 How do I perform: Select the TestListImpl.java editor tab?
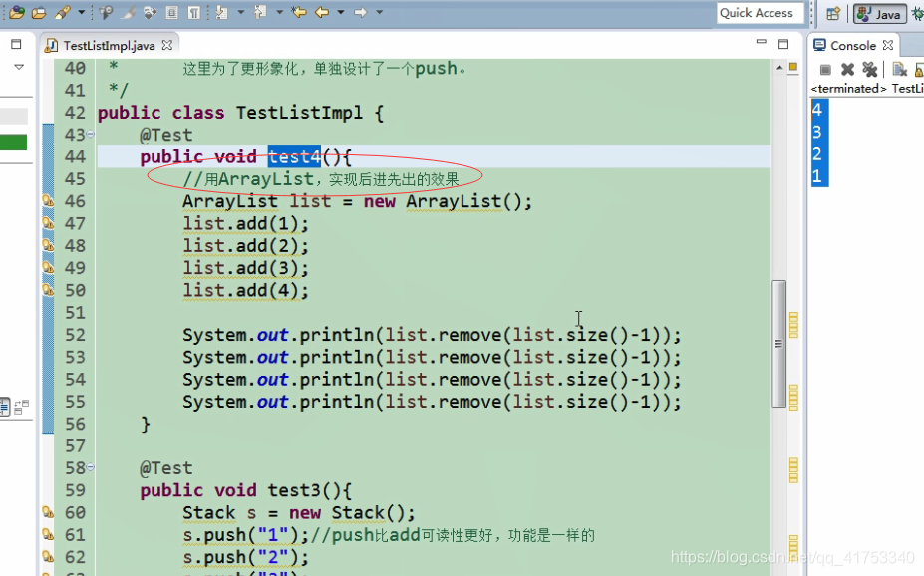(109, 46)
